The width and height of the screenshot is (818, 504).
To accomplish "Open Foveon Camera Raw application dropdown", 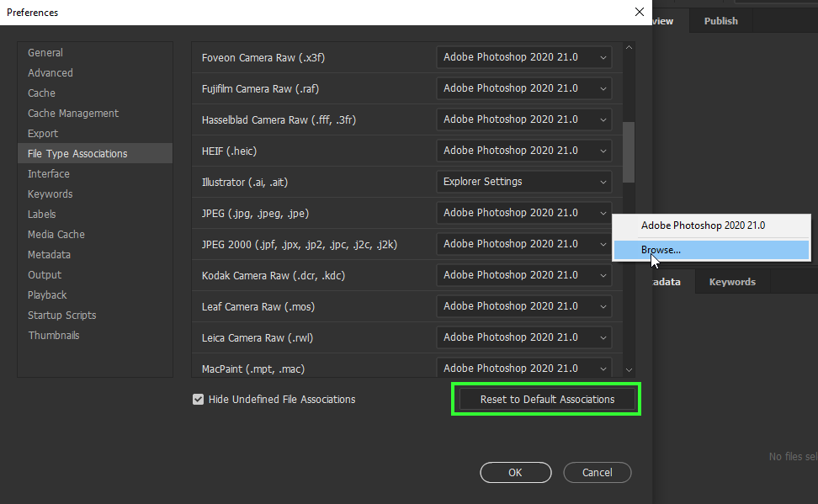I will pyautogui.click(x=523, y=57).
